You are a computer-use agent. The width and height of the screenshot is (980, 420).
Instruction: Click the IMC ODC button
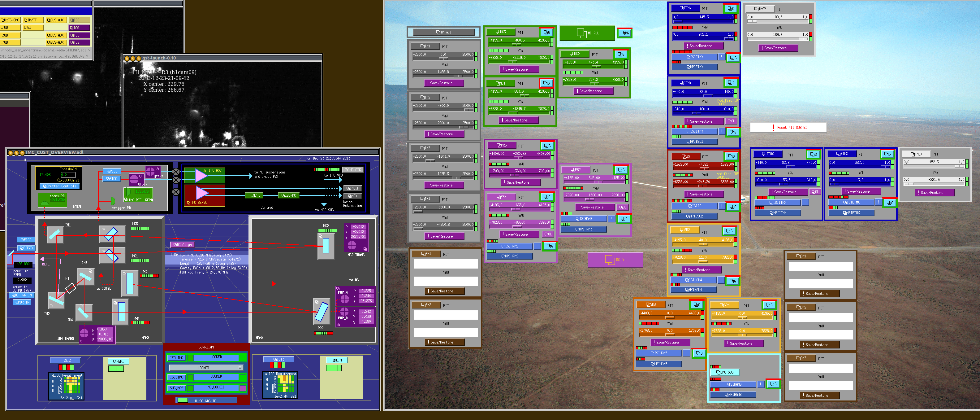pos(353,170)
